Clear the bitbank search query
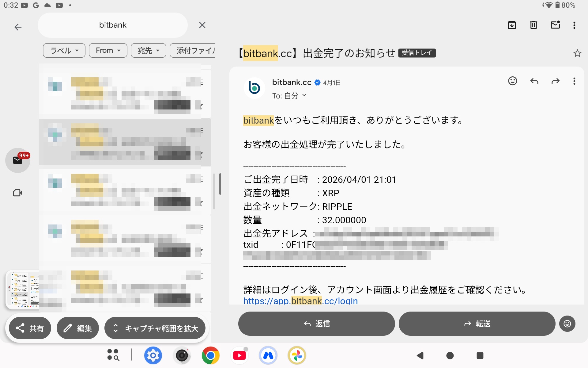The width and height of the screenshot is (588, 368). click(x=202, y=25)
